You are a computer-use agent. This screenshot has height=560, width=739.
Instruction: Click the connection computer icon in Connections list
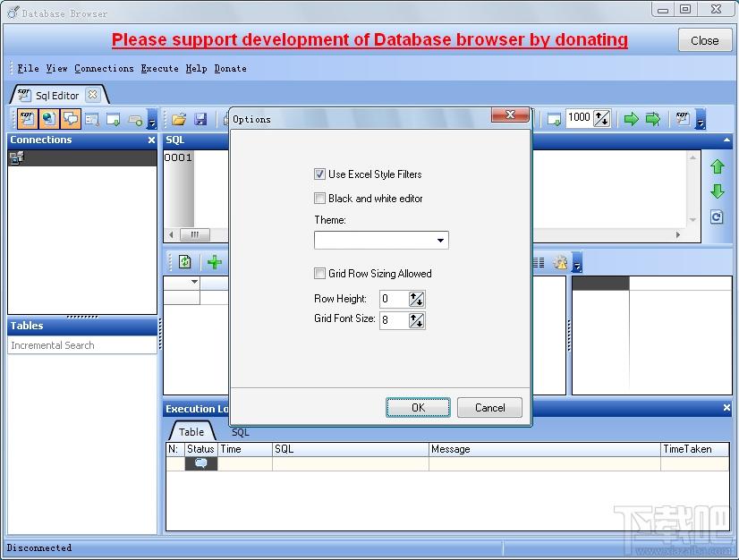tap(16, 158)
